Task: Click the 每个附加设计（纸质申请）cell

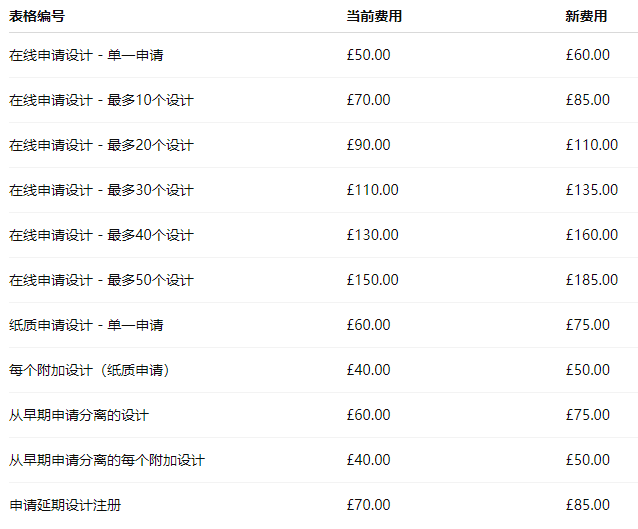Action: coord(92,370)
